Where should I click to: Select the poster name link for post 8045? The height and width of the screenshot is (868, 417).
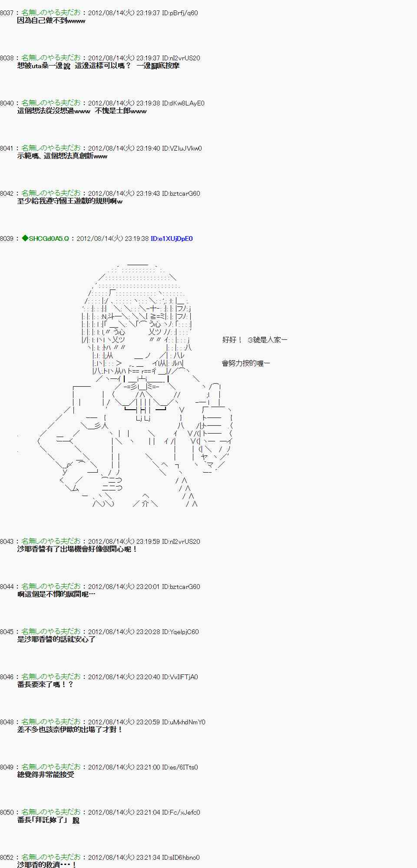(51, 631)
